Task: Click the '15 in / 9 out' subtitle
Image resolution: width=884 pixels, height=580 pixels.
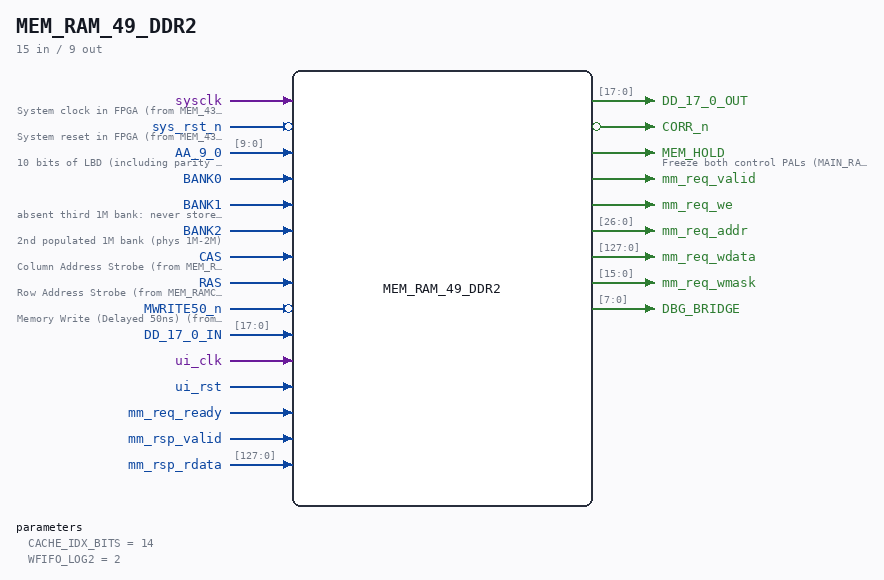Action: coord(59,49)
